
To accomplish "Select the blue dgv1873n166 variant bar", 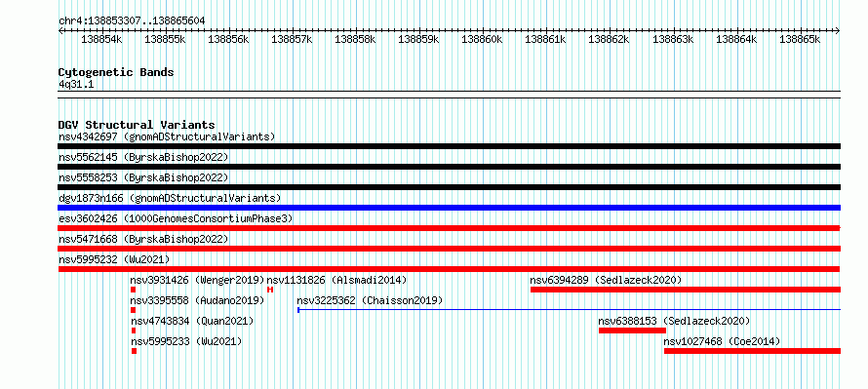I will [x=449, y=208].
